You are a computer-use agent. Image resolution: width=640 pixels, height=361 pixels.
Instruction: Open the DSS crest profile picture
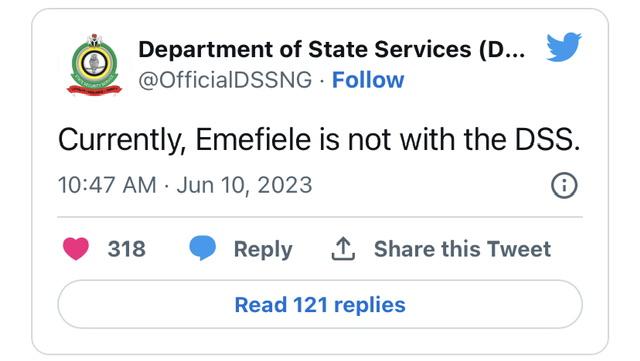94,65
